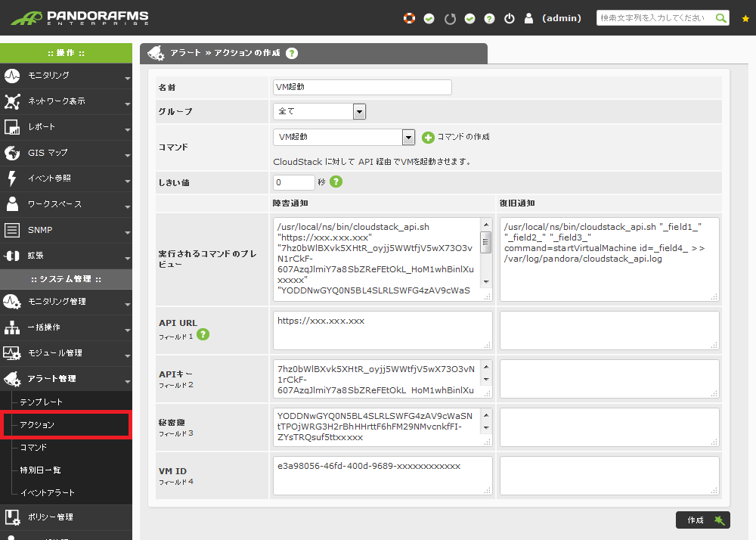Click green plus icon for コマンドの作成
Image resolution: width=756 pixels, height=540 pixels.
[x=428, y=138]
